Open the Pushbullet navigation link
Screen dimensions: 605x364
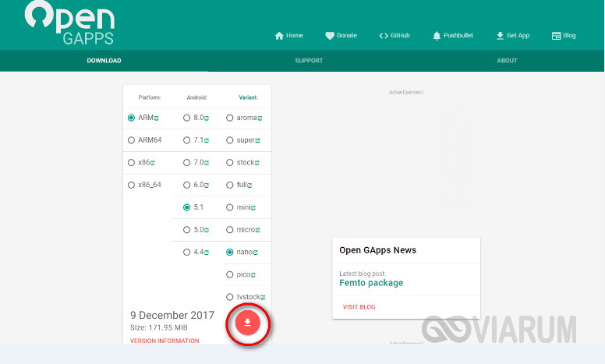pos(453,36)
